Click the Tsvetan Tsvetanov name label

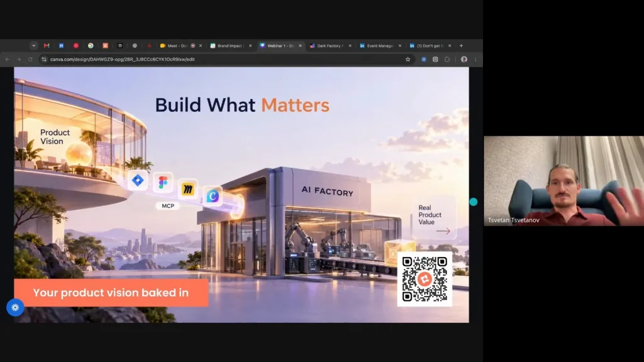(513, 220)
